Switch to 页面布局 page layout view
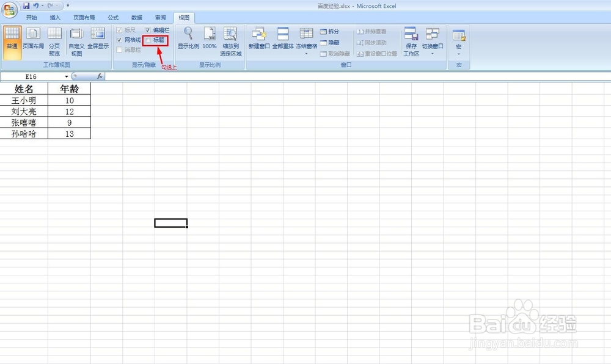The image size is (611, 364). click(33, 38)
